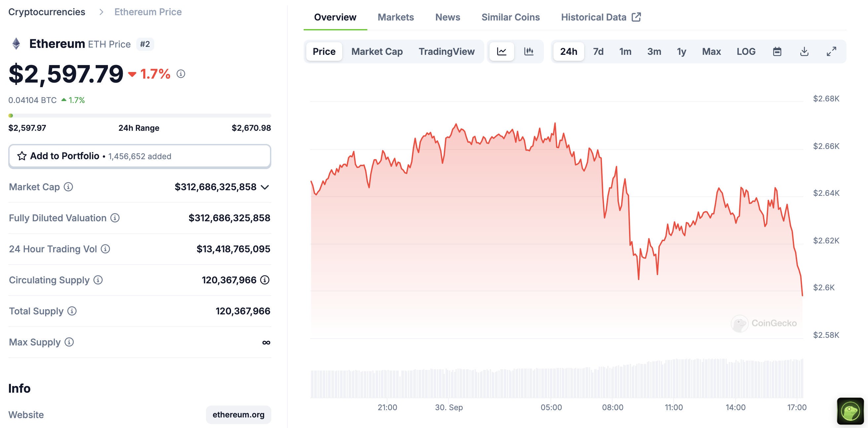Click Add to Portfolio button
The height and width of the screenshot is (428, 868).
point(140,156)
